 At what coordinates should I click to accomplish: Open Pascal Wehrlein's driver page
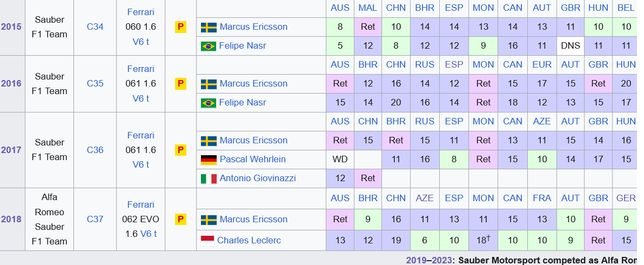pyautogui.click(x=253, y=160)
